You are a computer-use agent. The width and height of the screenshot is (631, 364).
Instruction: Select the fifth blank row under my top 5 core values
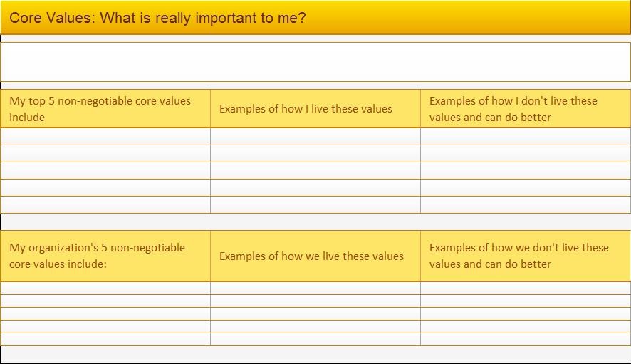[x=105, y=205]
